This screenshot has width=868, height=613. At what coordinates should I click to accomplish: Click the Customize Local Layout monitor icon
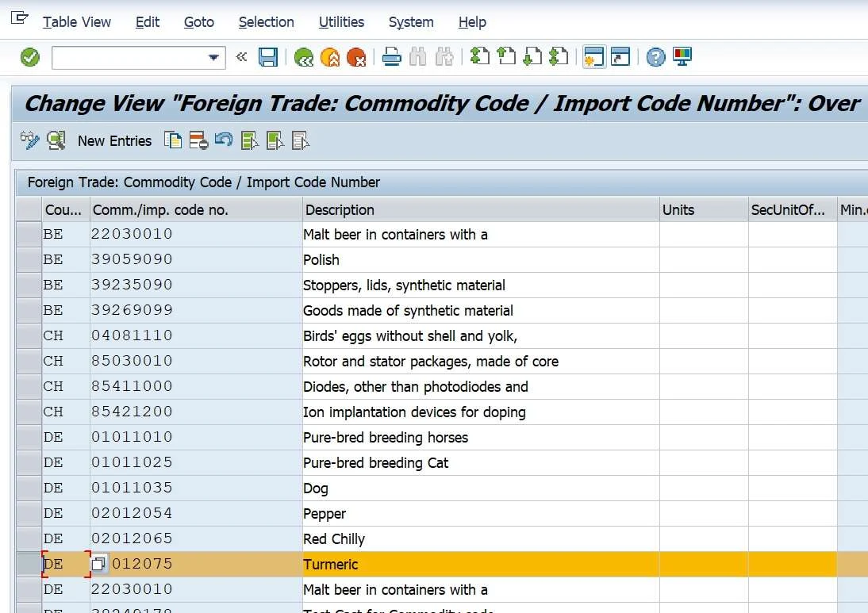[682, 56]
